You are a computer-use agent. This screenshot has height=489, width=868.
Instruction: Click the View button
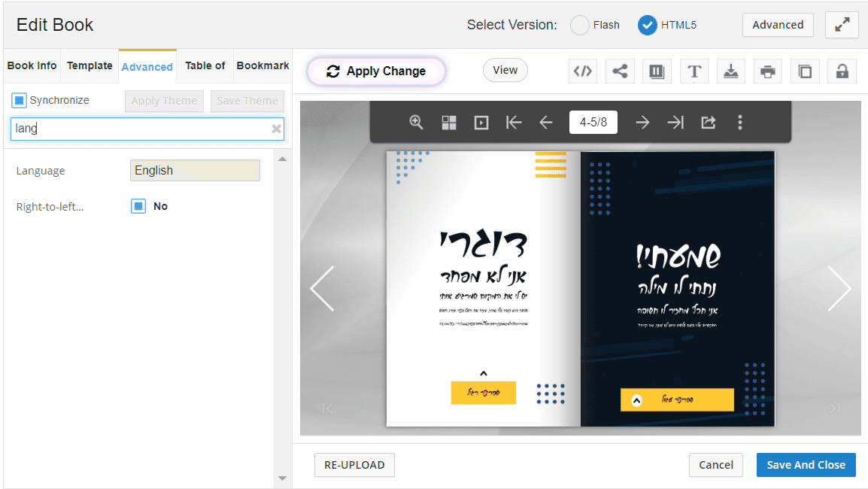coord(505,70)
